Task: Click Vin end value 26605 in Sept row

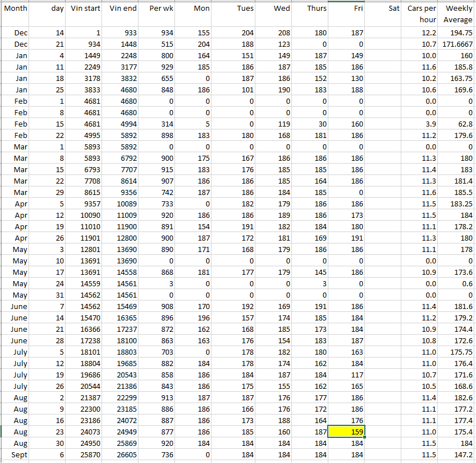Action: (123, 454)
